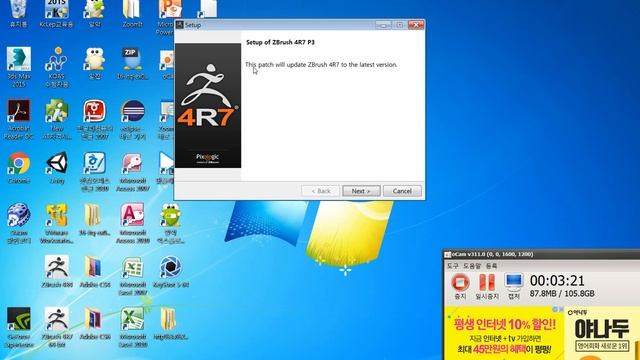640x360 pixels.
Task: Select the VMware Workstation shortcut
Action: pyautogui.click(x=57, y=223)
